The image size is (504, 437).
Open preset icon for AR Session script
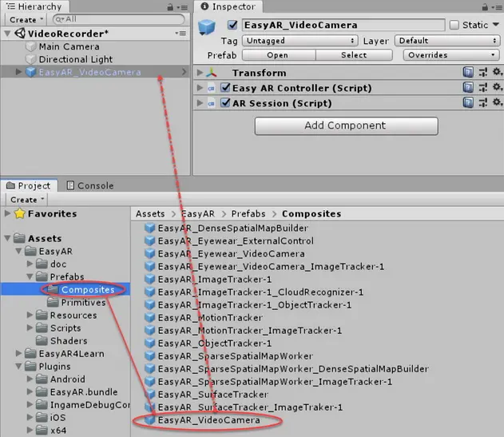482,102
